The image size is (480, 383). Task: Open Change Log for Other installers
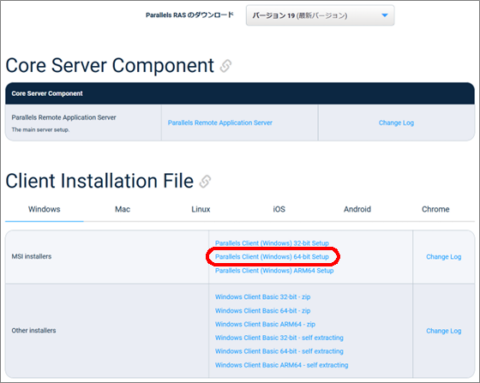click(444, 331)
